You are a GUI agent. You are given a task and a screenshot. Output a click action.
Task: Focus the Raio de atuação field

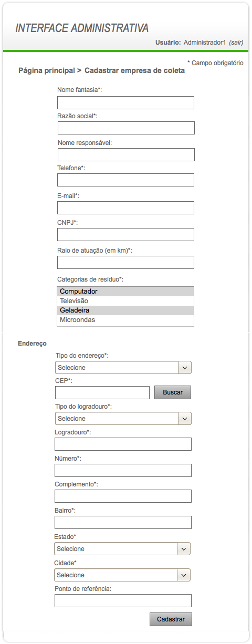point(125,263)
